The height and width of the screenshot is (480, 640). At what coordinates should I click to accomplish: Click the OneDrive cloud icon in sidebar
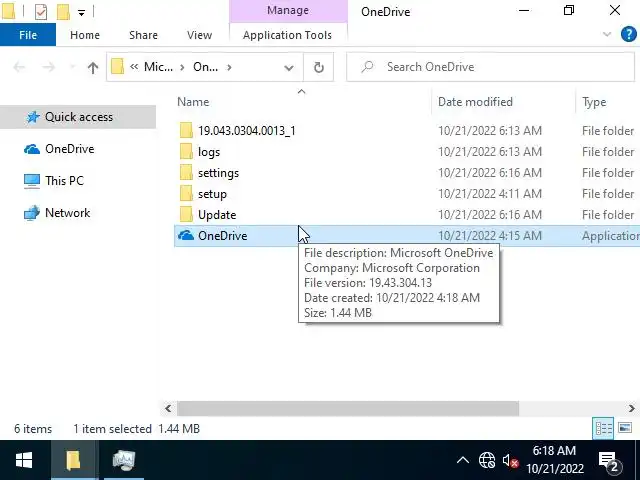coord(32,149)
